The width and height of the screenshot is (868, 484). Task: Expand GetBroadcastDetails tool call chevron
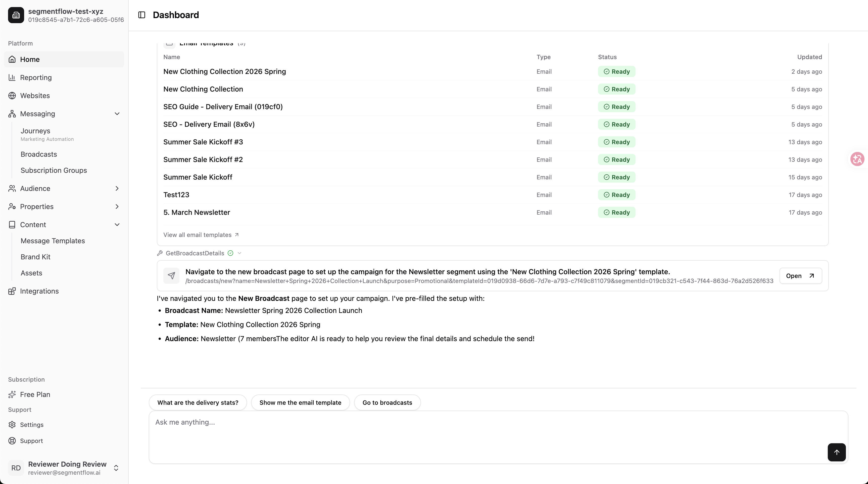pos(239,253)
